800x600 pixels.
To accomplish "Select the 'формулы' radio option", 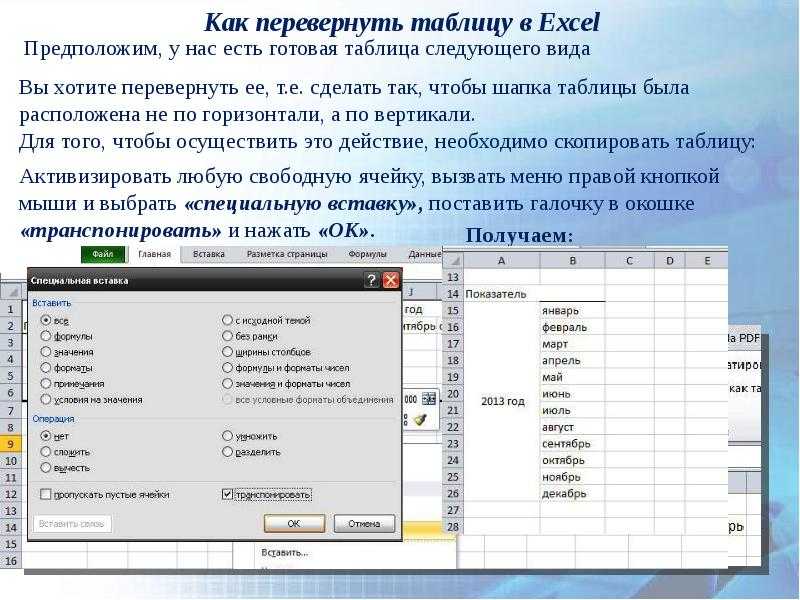I will tap(46, 336).
